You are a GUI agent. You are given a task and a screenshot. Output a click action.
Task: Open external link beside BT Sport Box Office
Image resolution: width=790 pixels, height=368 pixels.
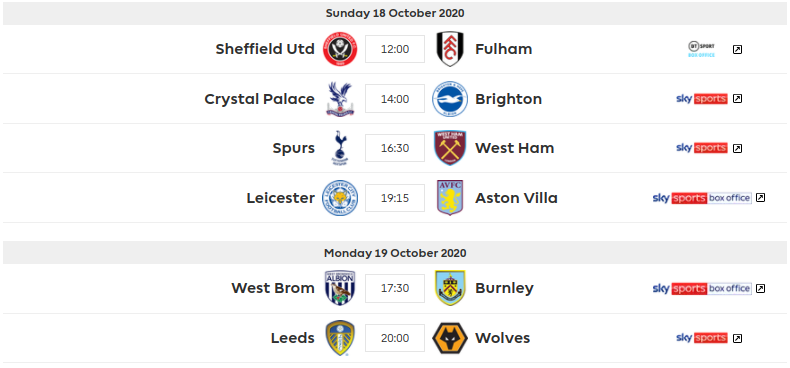(x=737, y=49)
